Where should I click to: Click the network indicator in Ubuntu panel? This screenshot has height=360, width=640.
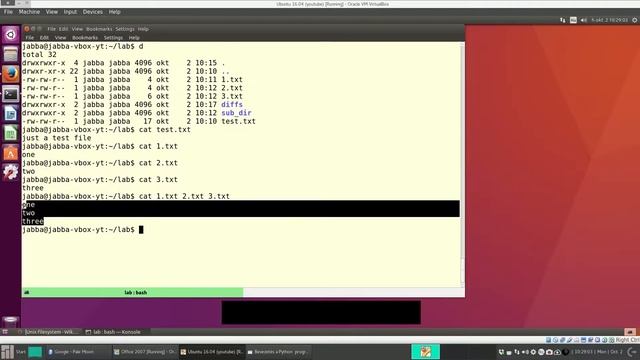coord(563,20)
